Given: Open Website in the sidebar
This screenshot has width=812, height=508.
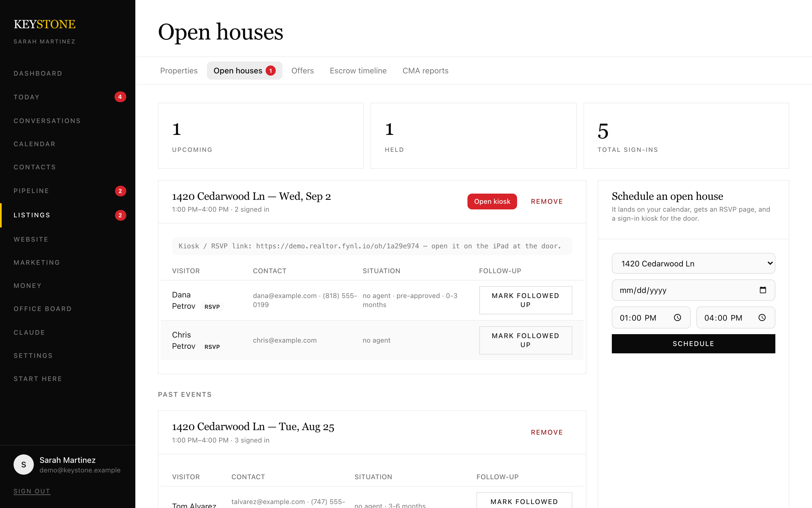Looking at the screenshot, I should (x=67, y=239).
